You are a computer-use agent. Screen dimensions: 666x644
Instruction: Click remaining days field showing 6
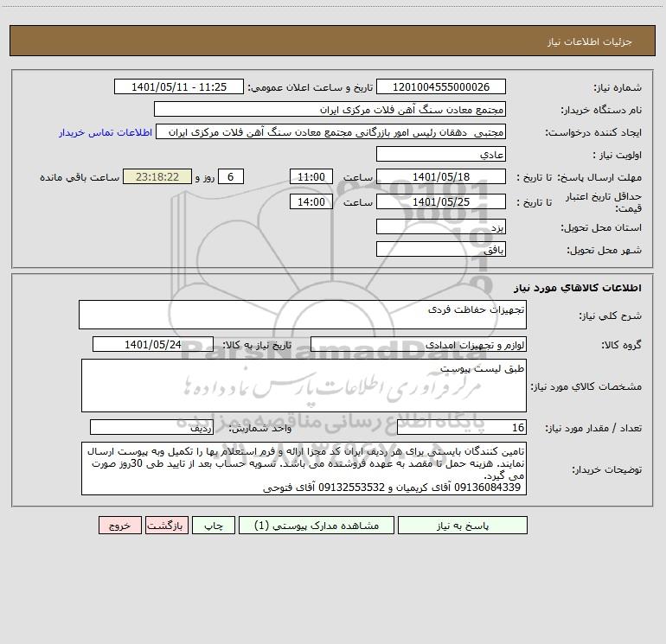point(231,176)
